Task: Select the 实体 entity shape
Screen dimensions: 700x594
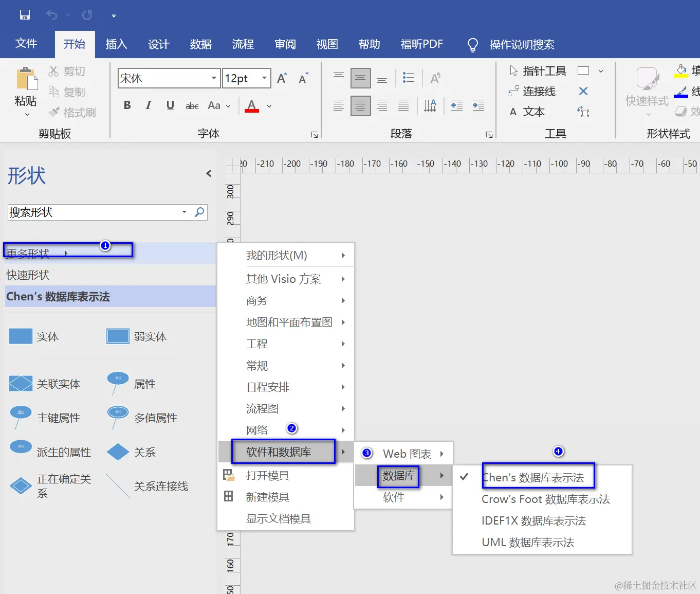Action: pos(34,336)
